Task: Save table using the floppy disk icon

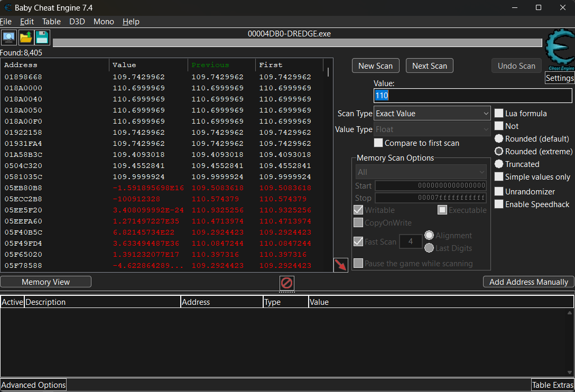Action: 42,38
